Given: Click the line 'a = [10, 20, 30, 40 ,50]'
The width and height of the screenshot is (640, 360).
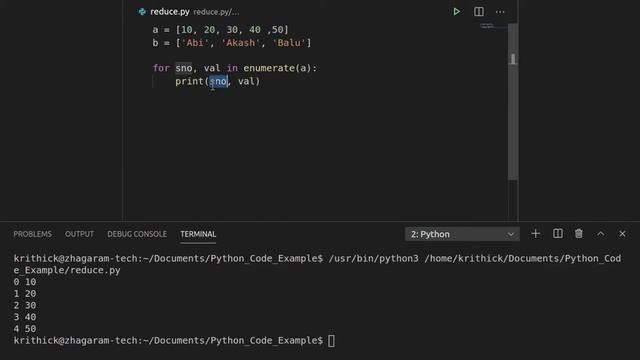Looking at the screenshot, I should coord(220,30).
